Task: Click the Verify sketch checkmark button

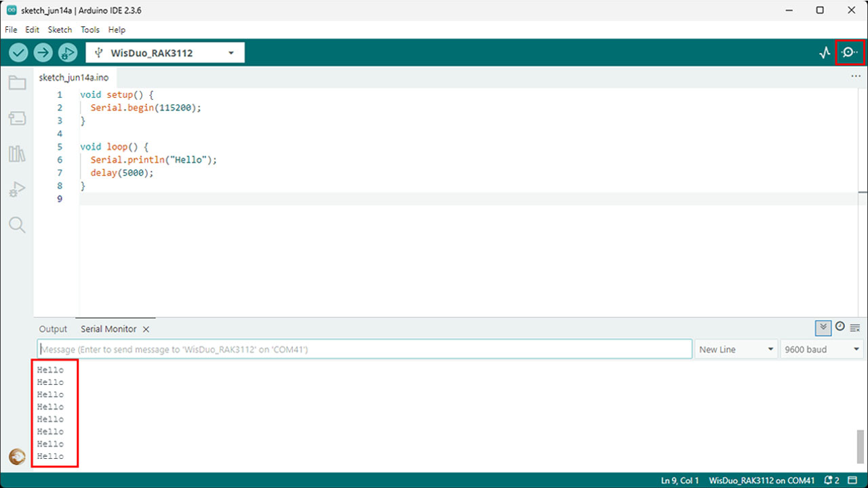Action: tap(19, 53)
